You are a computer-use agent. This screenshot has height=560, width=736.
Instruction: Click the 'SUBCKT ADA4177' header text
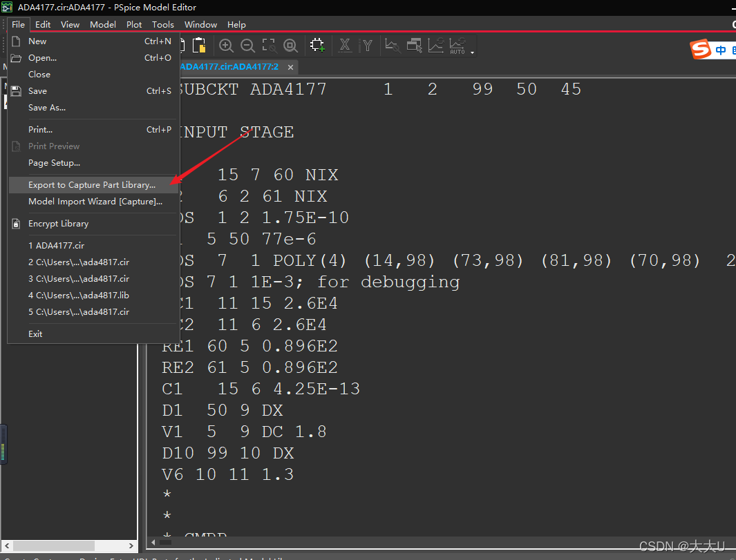[x=253, y=89]
